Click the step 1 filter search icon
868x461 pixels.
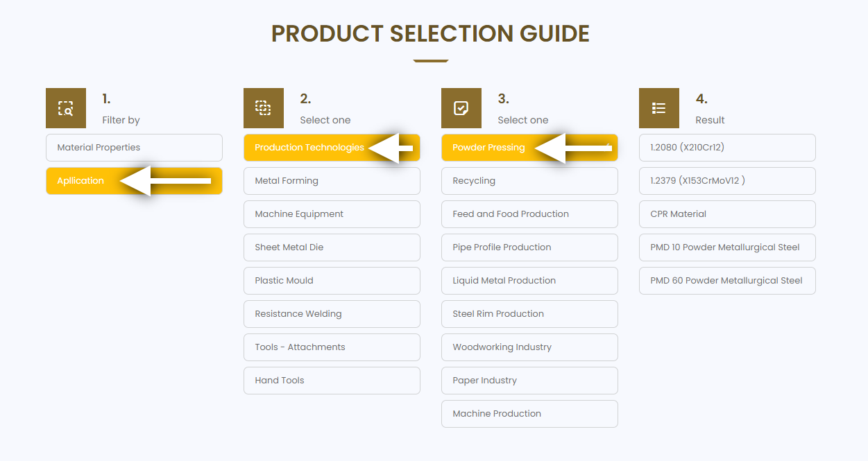coord(66,108)
